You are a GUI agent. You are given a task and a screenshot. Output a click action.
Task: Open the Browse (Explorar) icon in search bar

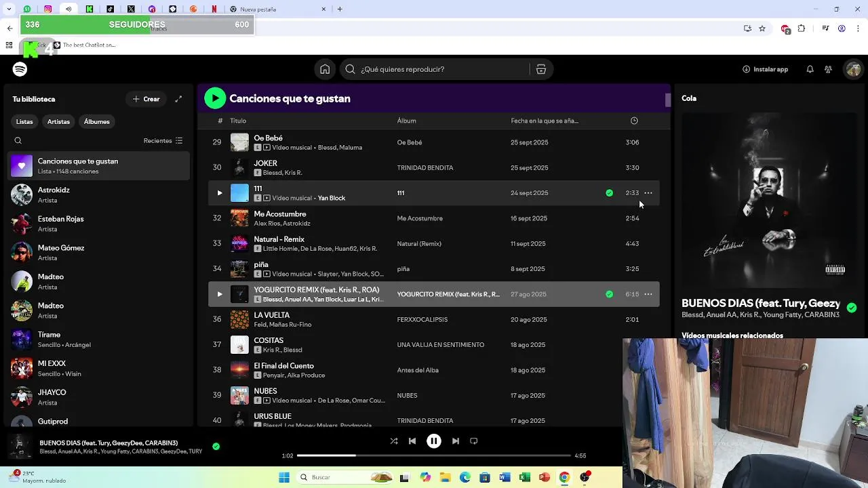pyautogui.click(x=541, y=69)
